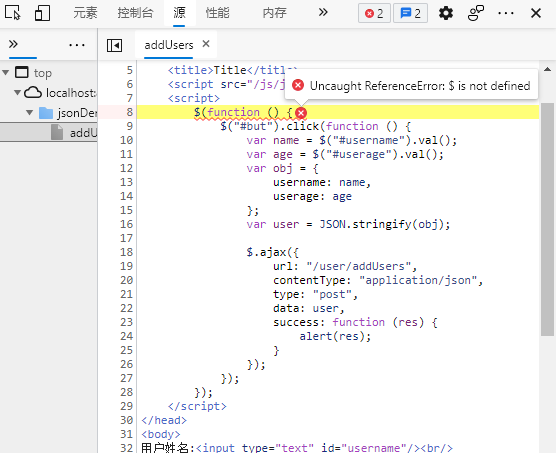The width and height of the screenshot is (556, 453).
Task: Click the "application/json" string
Action: (x=418, y=280)
